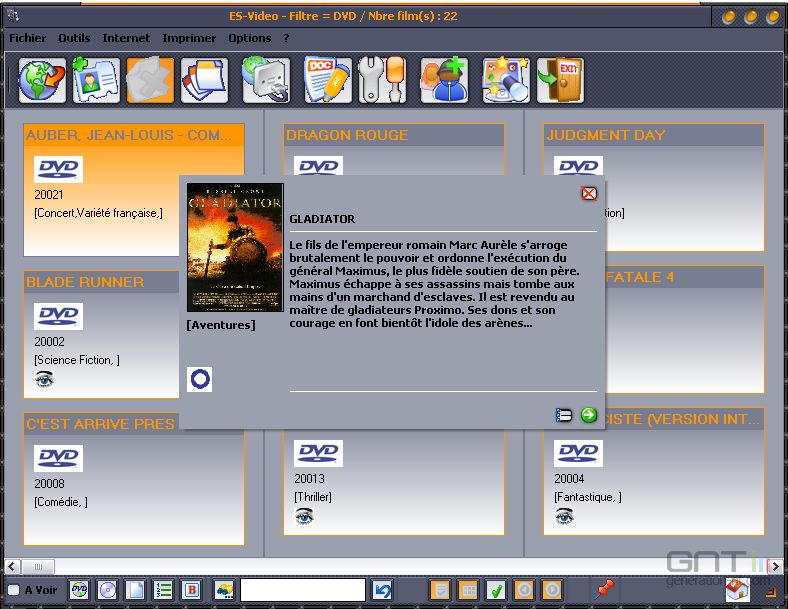Viewport: 788px width, 609px height.
Task: Click the Gladiator movie poster thumbnail
Action: coord(235,247)
